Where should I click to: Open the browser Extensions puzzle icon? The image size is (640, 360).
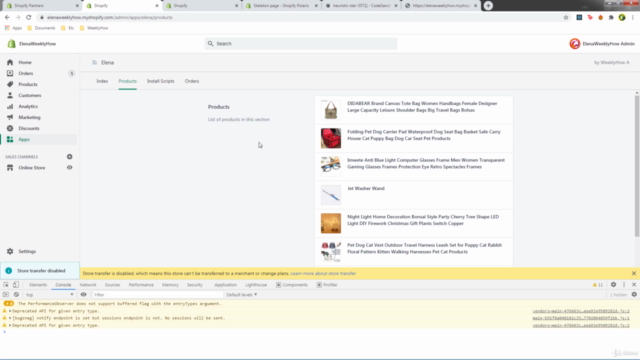tap(611, 18)
